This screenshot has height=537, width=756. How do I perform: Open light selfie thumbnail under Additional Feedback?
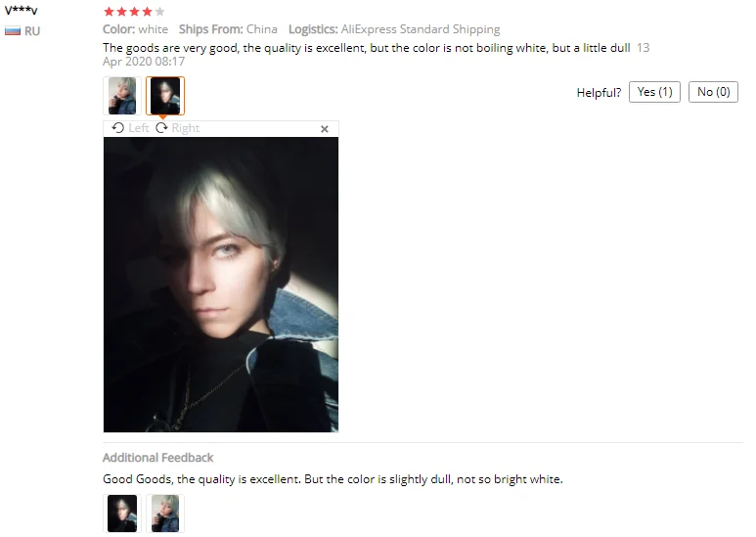click(165, 514)
